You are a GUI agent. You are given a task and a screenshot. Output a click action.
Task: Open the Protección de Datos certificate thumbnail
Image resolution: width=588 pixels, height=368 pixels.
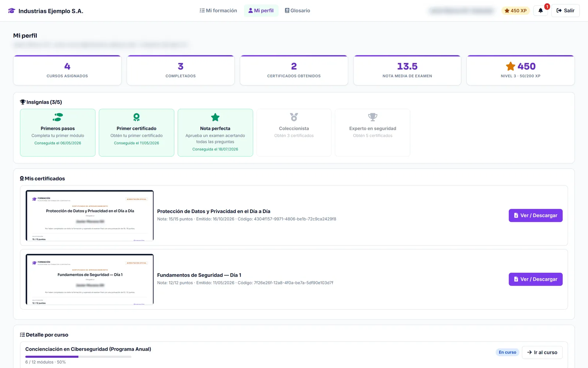click(x=90, y=215)
